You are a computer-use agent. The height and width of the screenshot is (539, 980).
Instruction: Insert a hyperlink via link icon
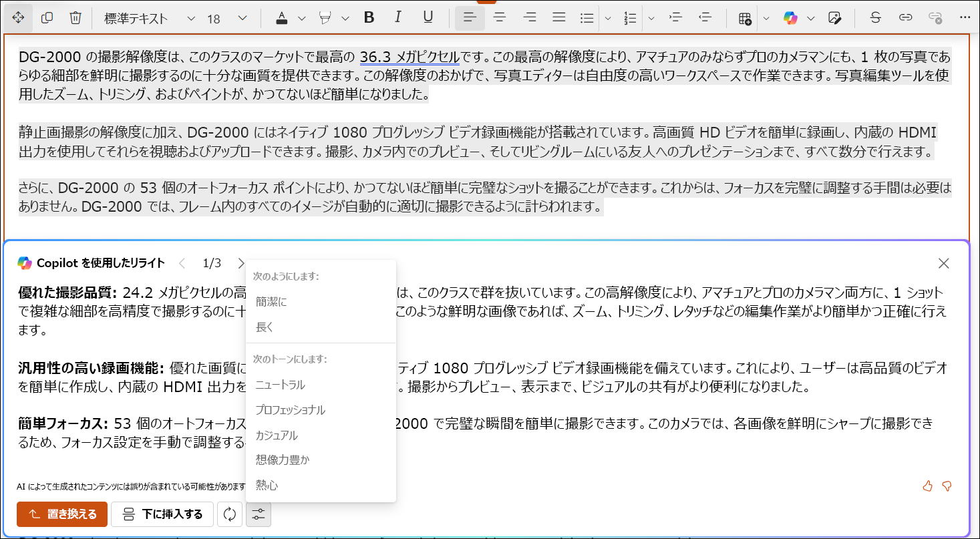[905, 18]
